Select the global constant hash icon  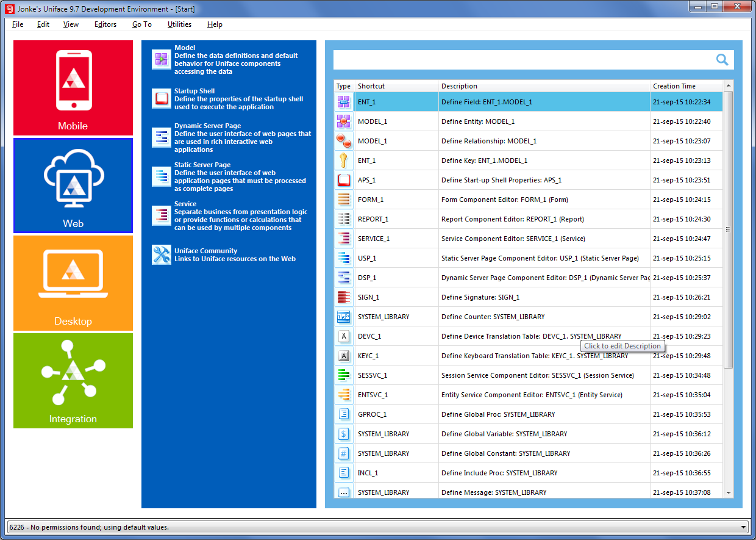[343, 453]
